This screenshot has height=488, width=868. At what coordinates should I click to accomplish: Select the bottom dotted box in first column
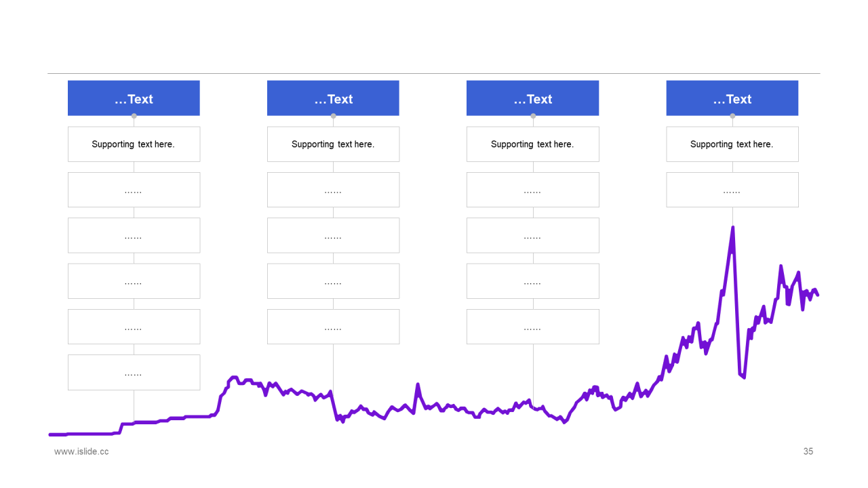[x=134, y=373]
